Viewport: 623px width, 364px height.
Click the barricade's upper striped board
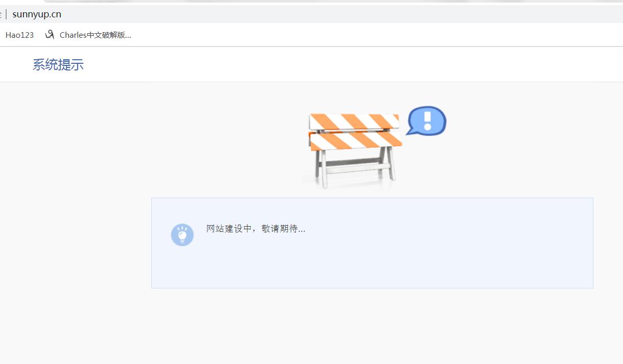tap(354, 122)
